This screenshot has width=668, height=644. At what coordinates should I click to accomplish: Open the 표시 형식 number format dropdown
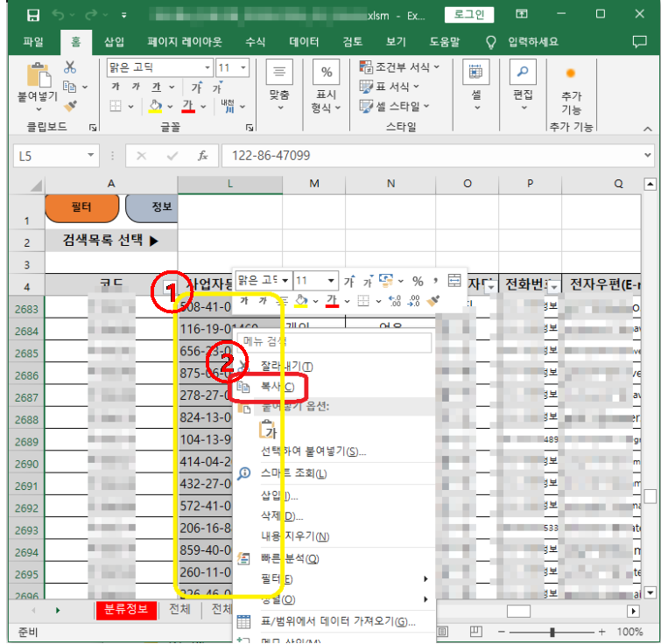click(x=327, y=87)
